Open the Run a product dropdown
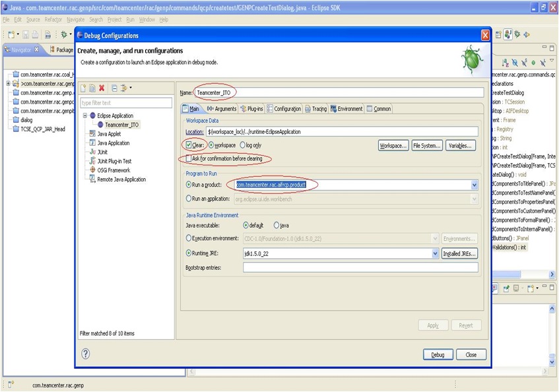 (474, 185)
